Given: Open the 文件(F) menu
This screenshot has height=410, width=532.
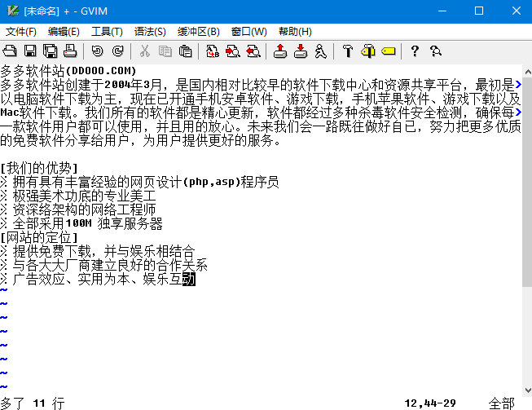Looking at the screenshot, I should pyautogui.click(x=21, y=32).
